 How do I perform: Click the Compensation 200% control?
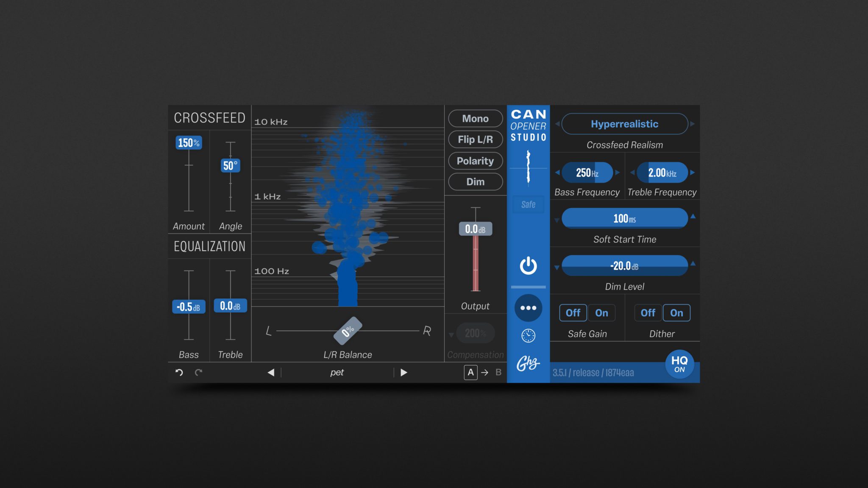pyautogui.click(x=475, y=333)
